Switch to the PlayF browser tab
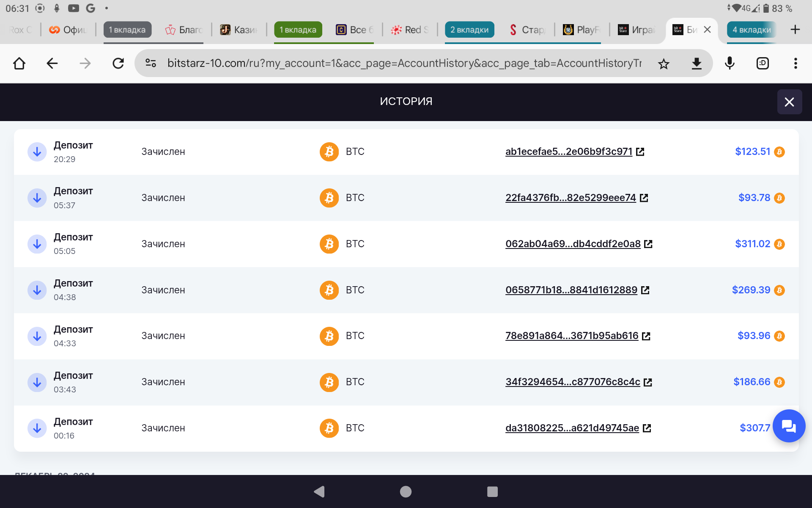The image size is (812, 508). (x=582, y=30)
